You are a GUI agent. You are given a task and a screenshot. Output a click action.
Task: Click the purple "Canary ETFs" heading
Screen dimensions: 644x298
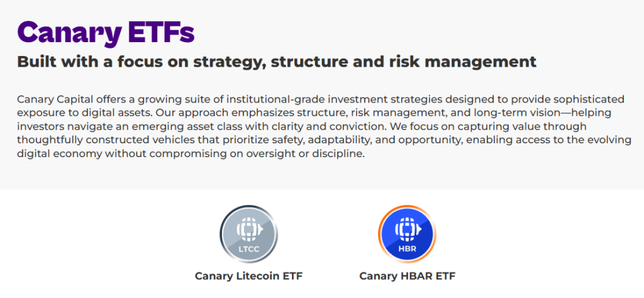pos(106,31)
